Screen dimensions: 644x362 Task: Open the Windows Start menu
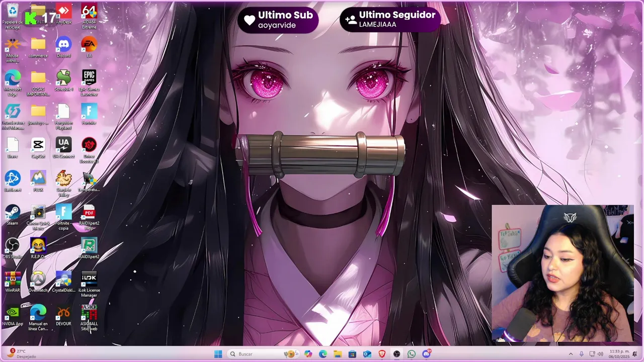coord(218,354)
